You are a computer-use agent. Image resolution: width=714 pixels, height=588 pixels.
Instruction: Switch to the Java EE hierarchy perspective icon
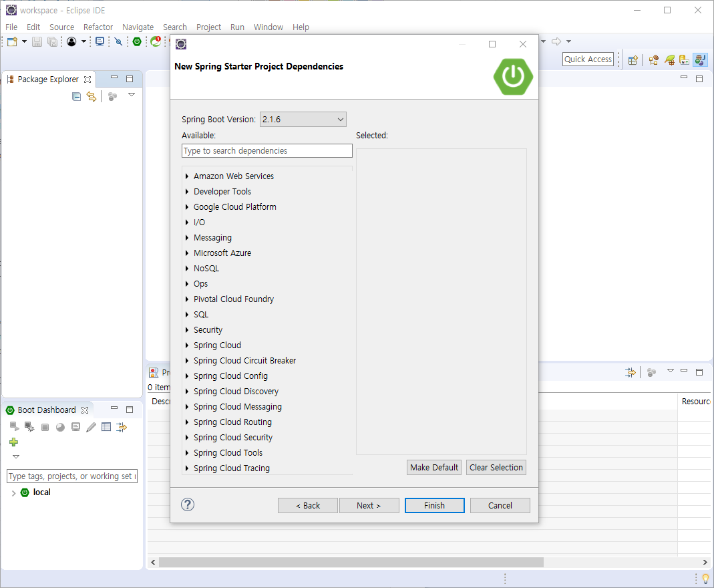[654, 60]
